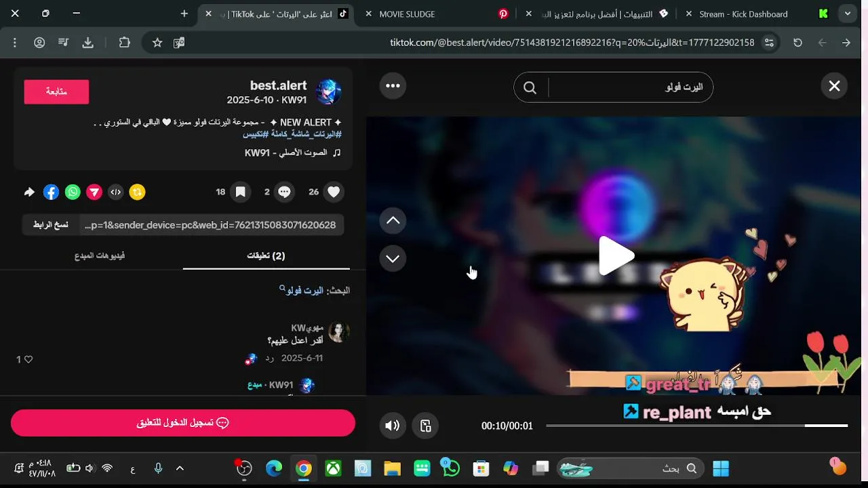Viewport: 868px width, 488px height.
Task: Expand hidden system tray icons
Action: tap(180, 468)
